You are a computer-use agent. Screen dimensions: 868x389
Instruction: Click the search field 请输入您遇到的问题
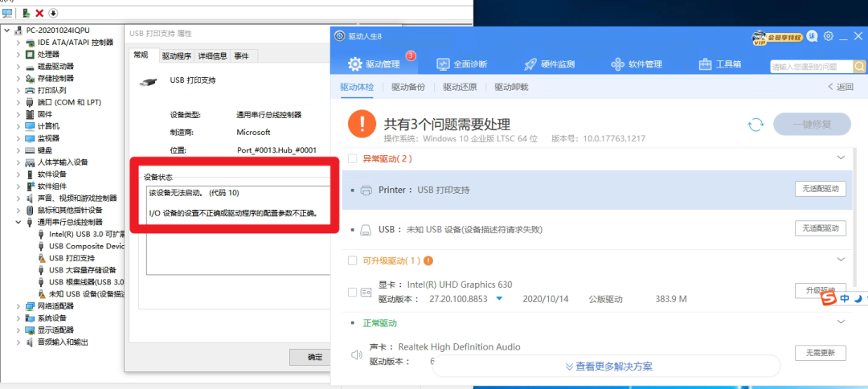point(812,67)
